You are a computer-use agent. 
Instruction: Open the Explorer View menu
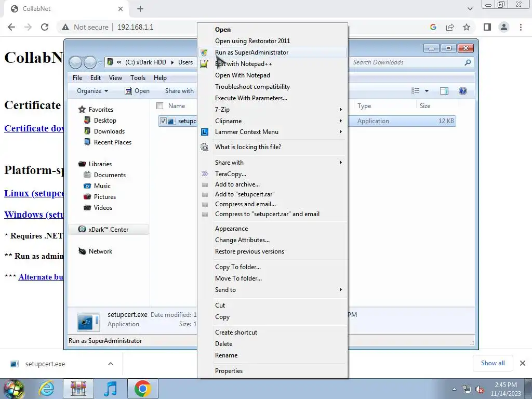point(115,78)
